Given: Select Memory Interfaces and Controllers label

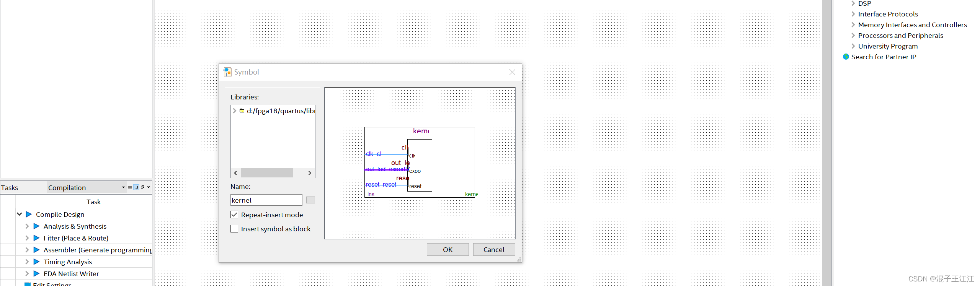Looking at the screenshot, I should coord(912,24).
